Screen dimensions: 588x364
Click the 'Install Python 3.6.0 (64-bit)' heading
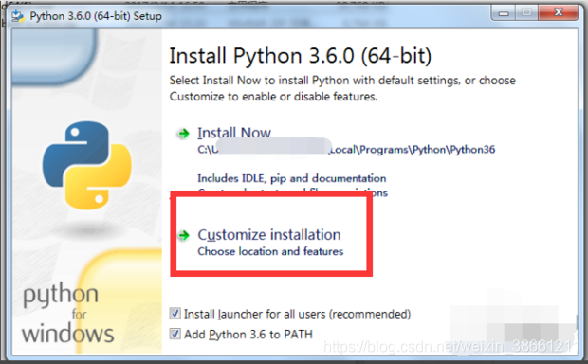point(300,56)
